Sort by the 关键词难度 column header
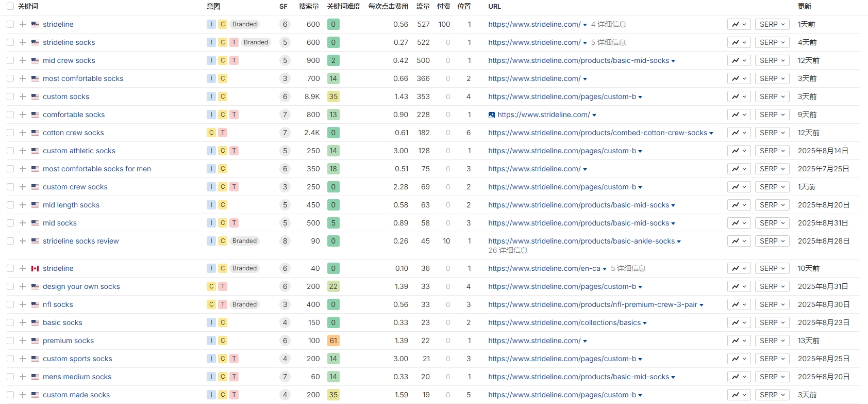The width and height of the screenshot is (868, 404). pos(344,6)
